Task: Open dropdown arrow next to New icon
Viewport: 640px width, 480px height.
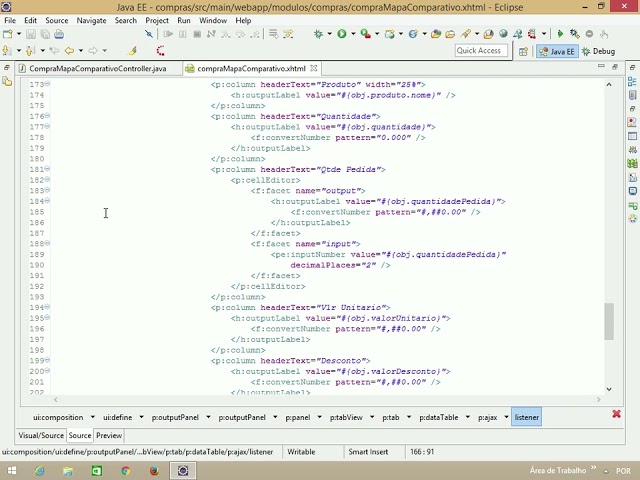Action: point(19,34)
